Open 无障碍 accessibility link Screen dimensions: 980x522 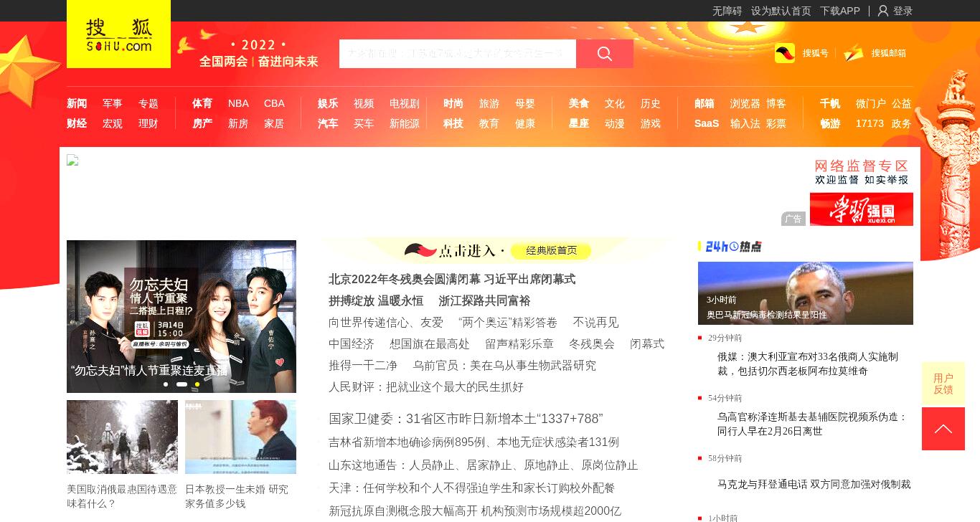727,11
